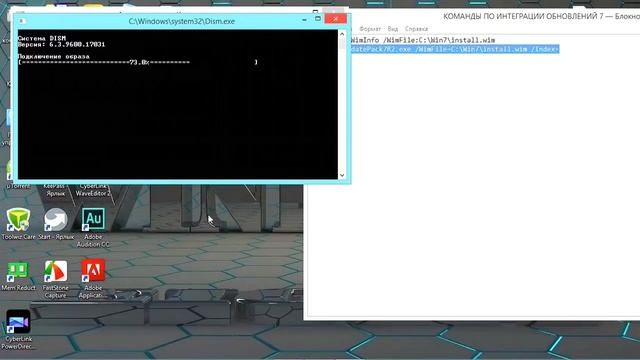Launch FastStone Capture from the desktop
This screenshot has height=360, width=640.
tap(56, 279)
